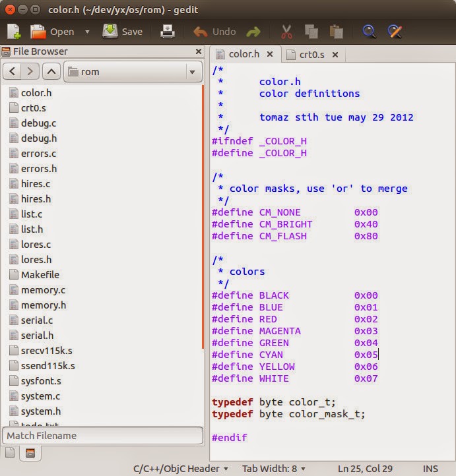
Task: Copy the selection with the copy icon
Action: [x=311, y=32]
